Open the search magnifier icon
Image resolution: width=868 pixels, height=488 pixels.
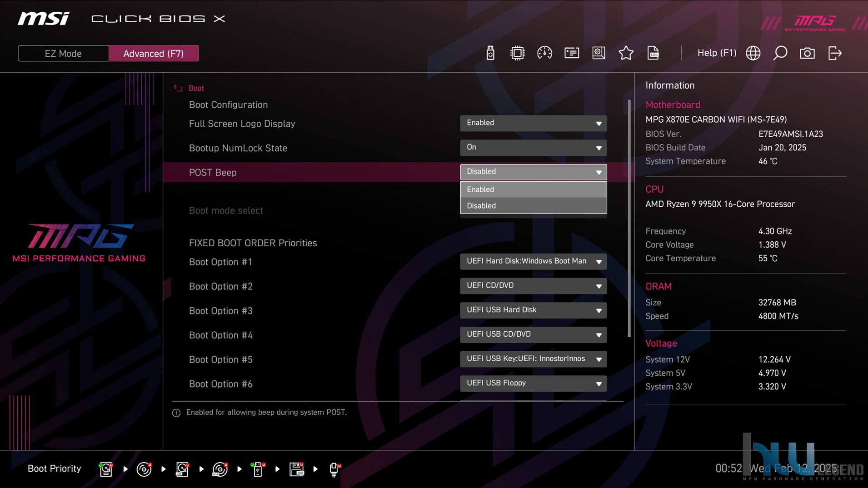780,53
